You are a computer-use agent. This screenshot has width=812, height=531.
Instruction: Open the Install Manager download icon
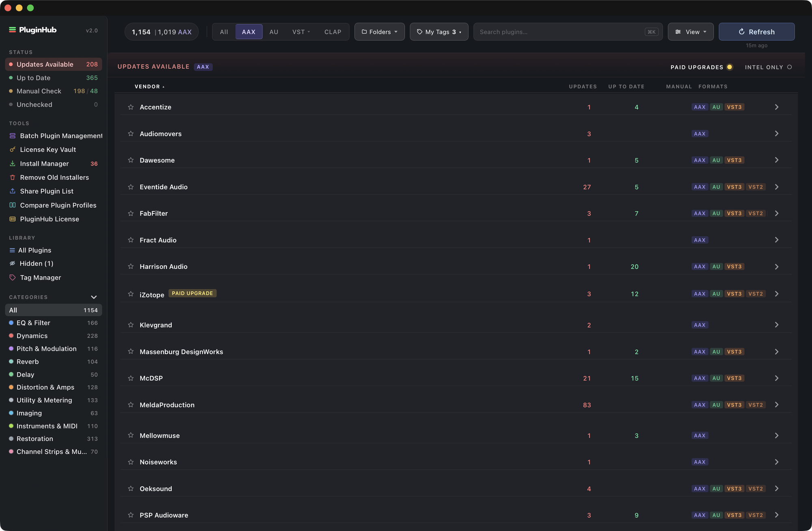[13, 163]
